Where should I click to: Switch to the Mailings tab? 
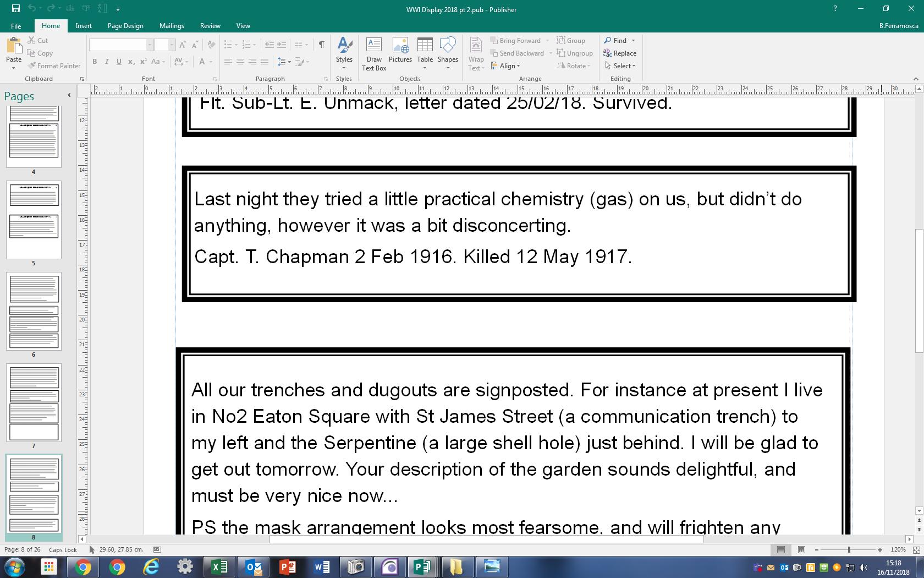click(x=172, y=25)
